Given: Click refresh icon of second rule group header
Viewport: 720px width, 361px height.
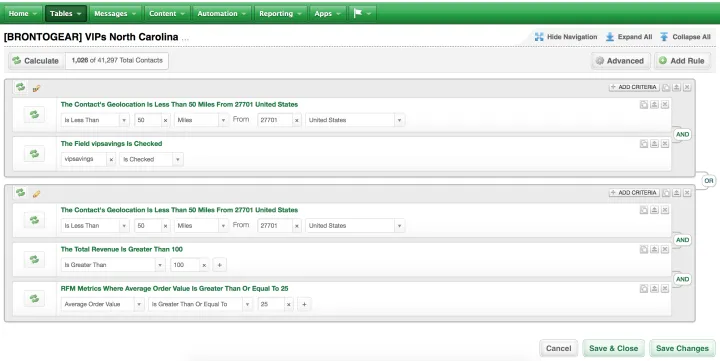Looking at the screenshot, I should tap(20, 193).
